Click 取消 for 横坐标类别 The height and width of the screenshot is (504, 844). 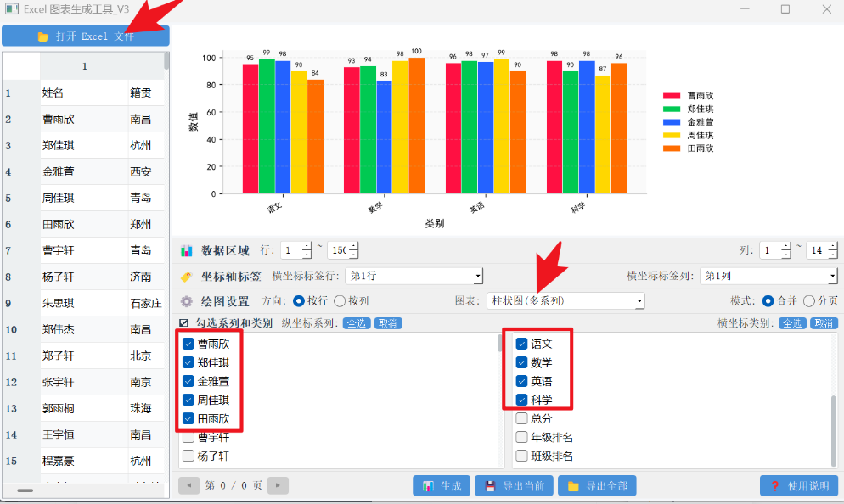824,323
